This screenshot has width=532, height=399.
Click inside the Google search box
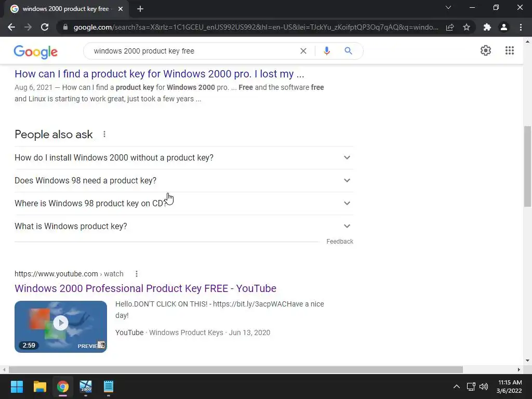[193, 51]
